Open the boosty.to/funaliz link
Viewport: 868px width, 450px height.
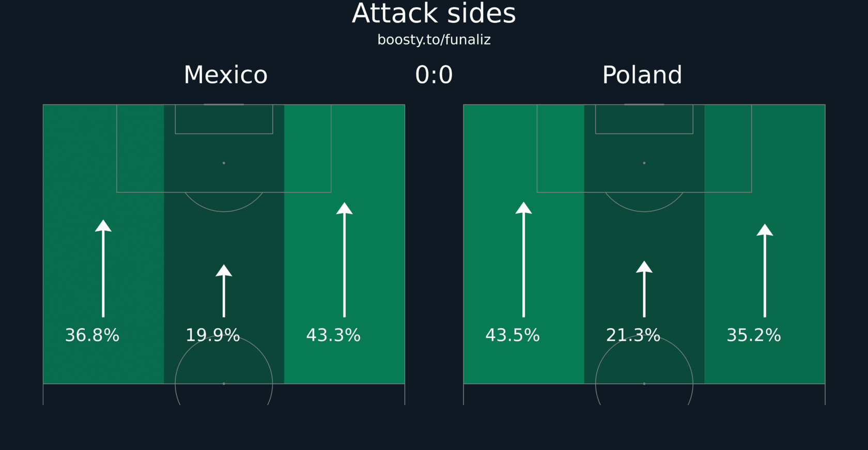pos(434,40)
